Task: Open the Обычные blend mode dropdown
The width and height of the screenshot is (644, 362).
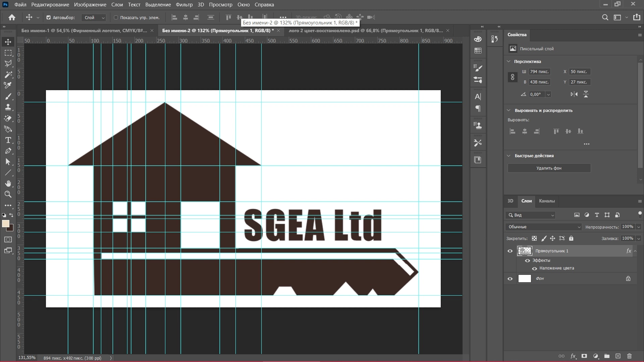Action: pos(543,227)
